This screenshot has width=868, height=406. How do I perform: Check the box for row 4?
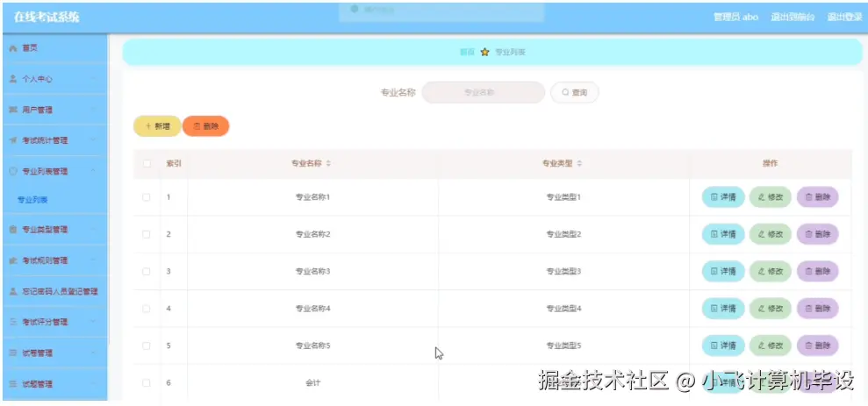point(147,308)
